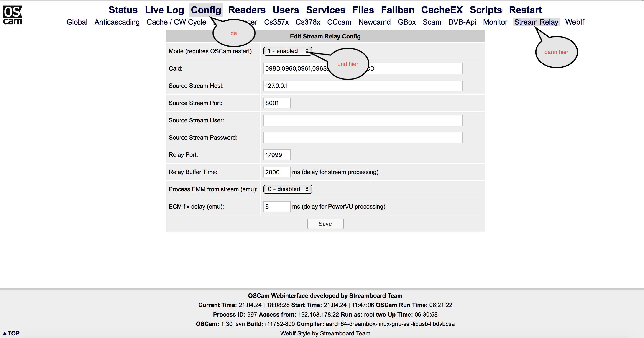Select the Config menu
Viewport: 644px width, 338px height.
(206, 10)
